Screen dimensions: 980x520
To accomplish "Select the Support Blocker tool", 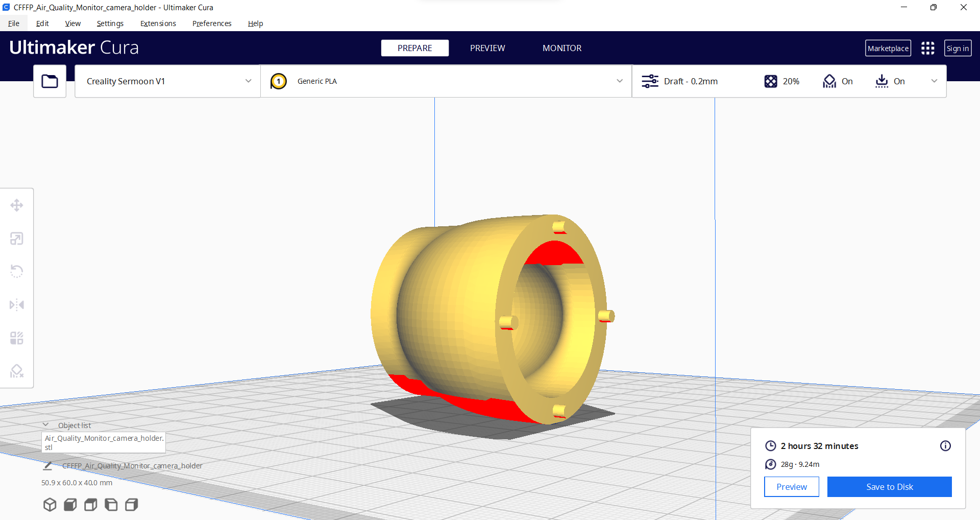I will pyautogui.click(x=17, y=371).
